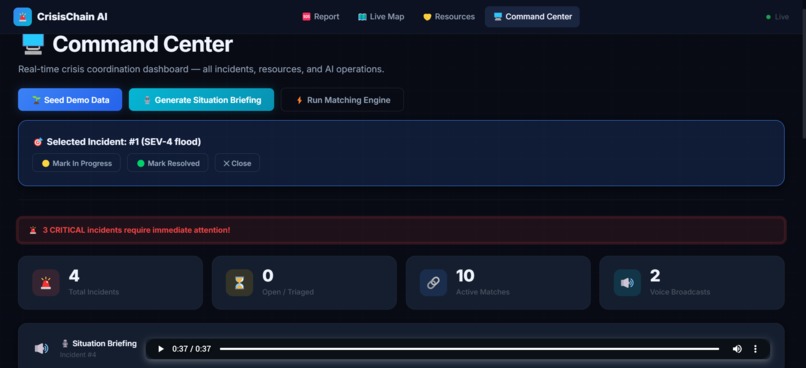Open audio player more options menu
Screen dimensions: 806x368
click(x=755, y=349)
